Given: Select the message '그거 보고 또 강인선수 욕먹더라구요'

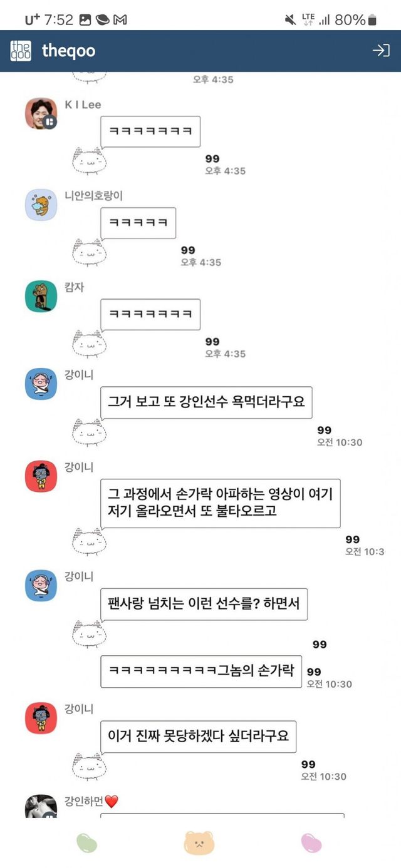Looking at the screenshot, I should 206,402.
